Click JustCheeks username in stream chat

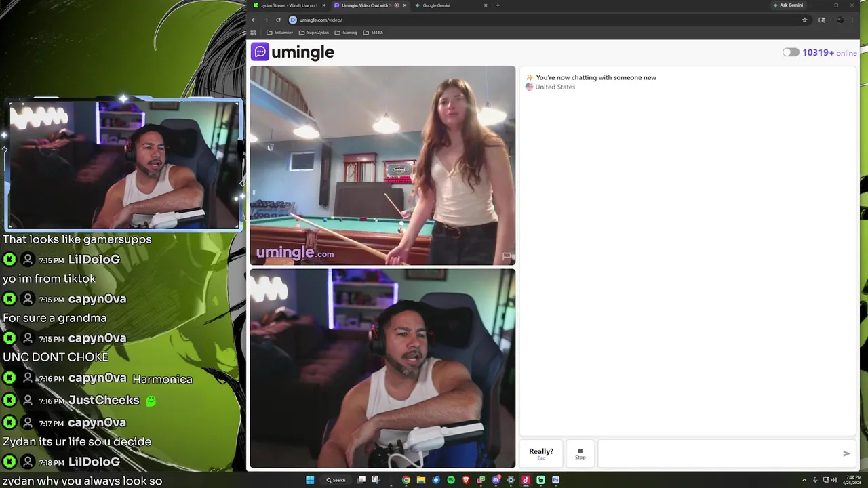104,400
